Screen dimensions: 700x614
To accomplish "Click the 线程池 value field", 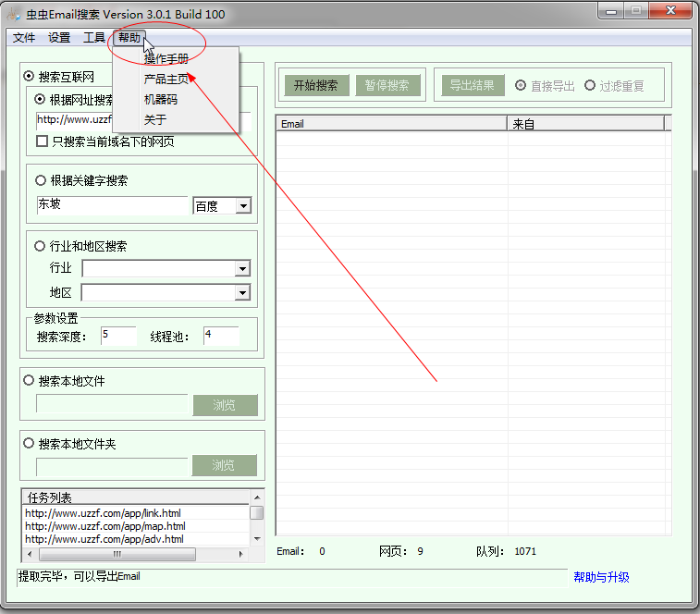I will coord(221,336).
